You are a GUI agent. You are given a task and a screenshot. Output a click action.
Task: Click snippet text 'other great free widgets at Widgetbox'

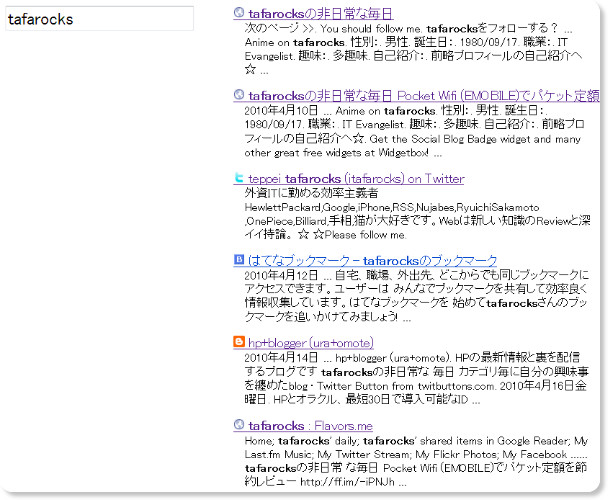coord(337,153)
